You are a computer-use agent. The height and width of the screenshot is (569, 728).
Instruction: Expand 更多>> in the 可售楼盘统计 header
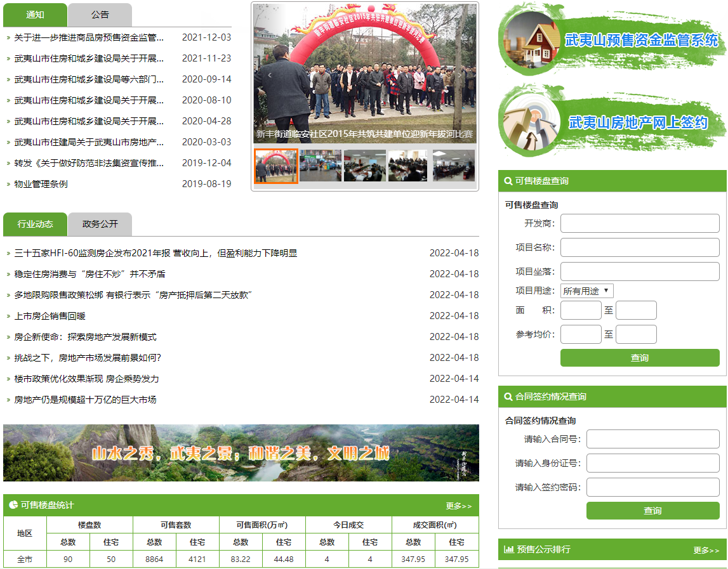458,506
